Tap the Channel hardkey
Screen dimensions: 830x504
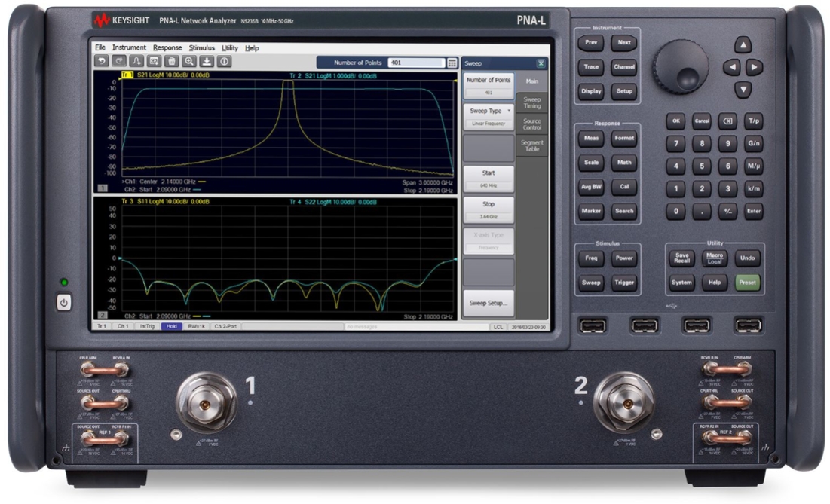coord(624,67)
